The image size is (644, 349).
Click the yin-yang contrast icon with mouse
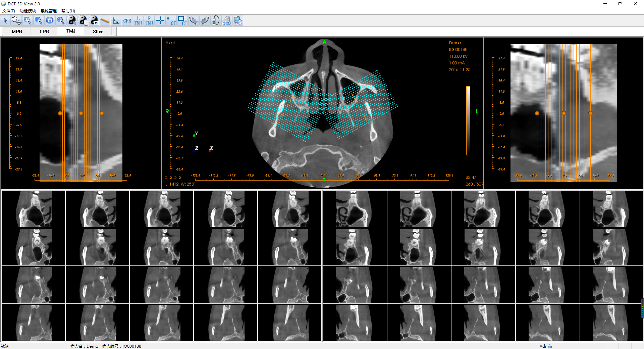83,21
